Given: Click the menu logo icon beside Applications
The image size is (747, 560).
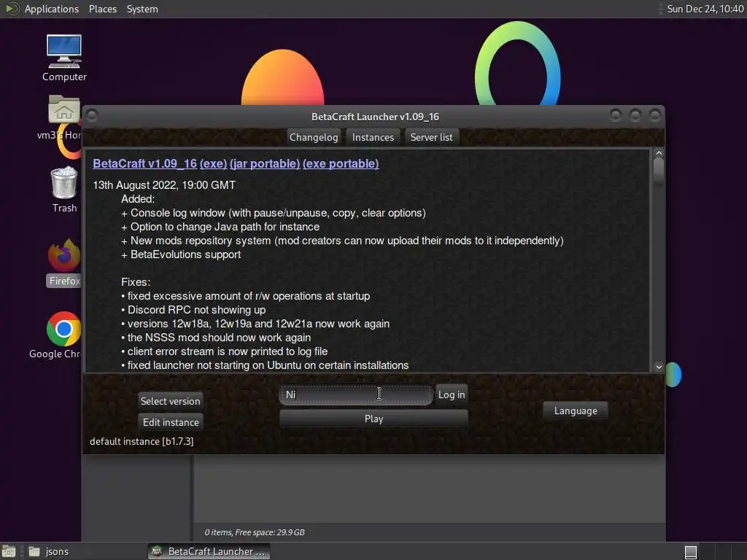Looking at the screenshot, I should tap(12, 9).
